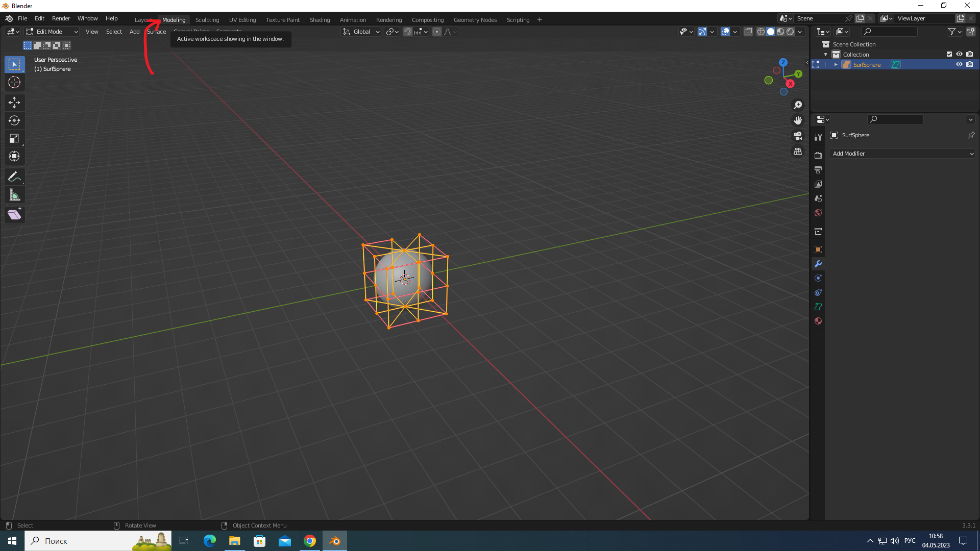Open the World properties tab
The width and height of the screenshot is (980, 551).
click(818, 213)
